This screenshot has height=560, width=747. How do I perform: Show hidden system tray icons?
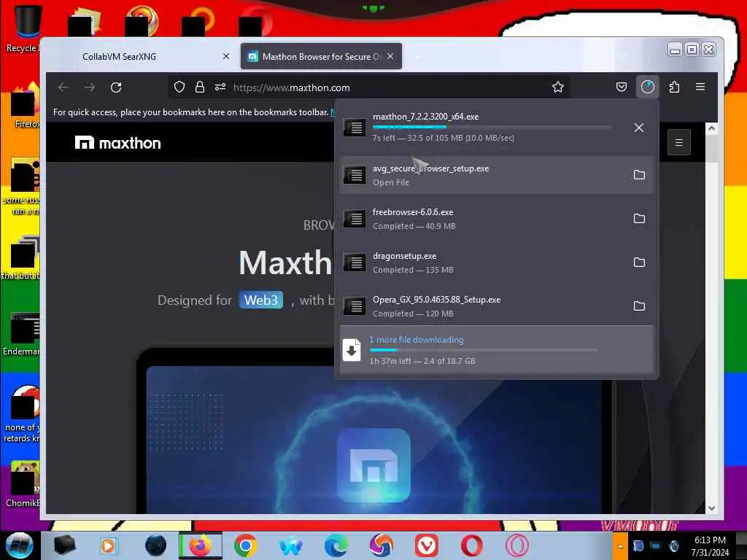coord(620,545)
